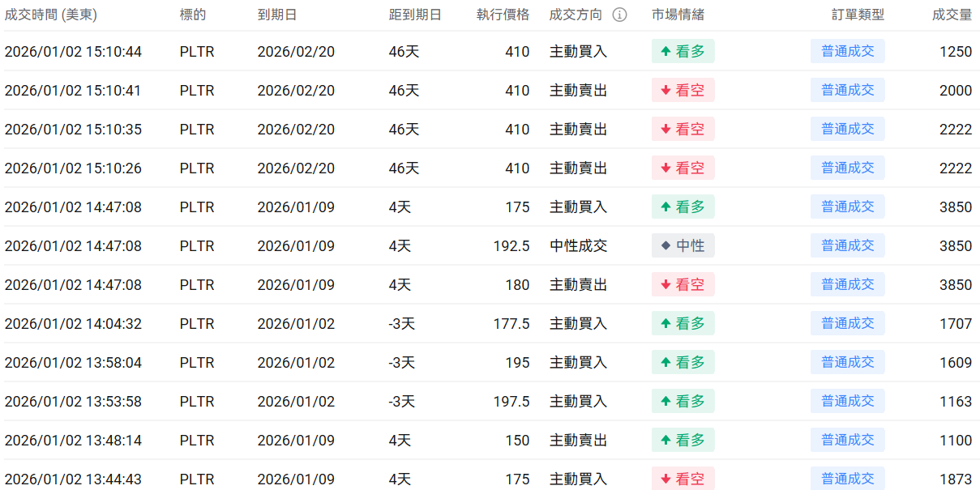Open PLTR ticker in the 13:53:58 row
980x490 pixels.
pyautogui.click(x=197, y=402)
